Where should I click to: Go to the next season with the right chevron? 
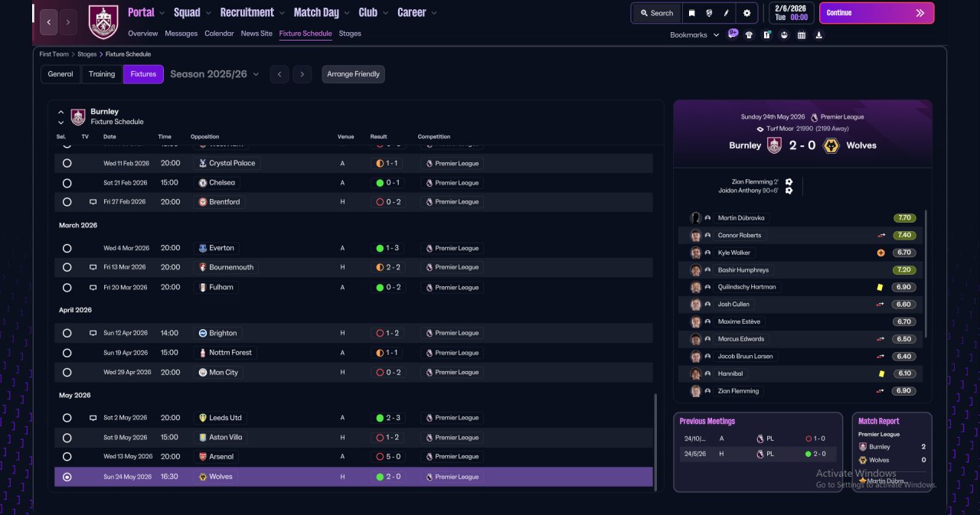[302, 74]
